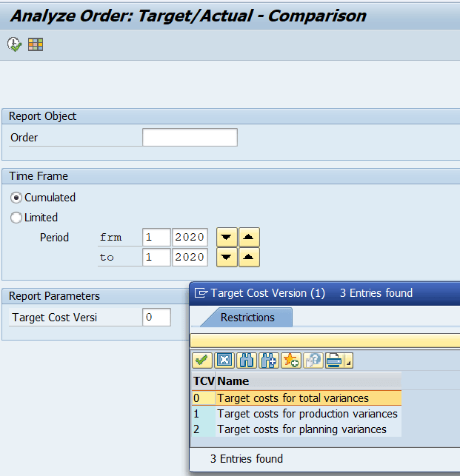460x476 pixels.
Task: Click the Execute clock icon in toolbar
Action: pyautogui.click(x=14, y=45)
